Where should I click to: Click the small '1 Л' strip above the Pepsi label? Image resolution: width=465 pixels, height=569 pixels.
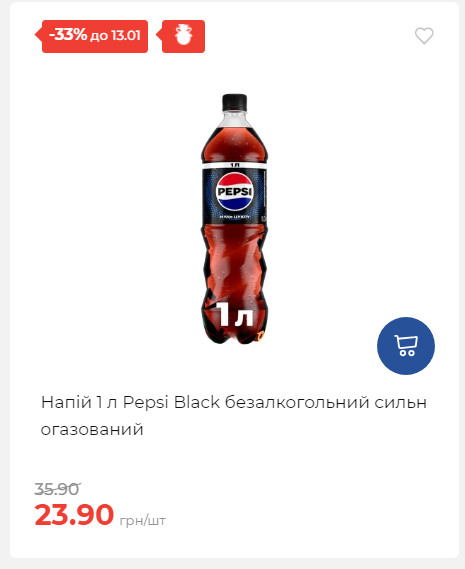click(234, 165)
